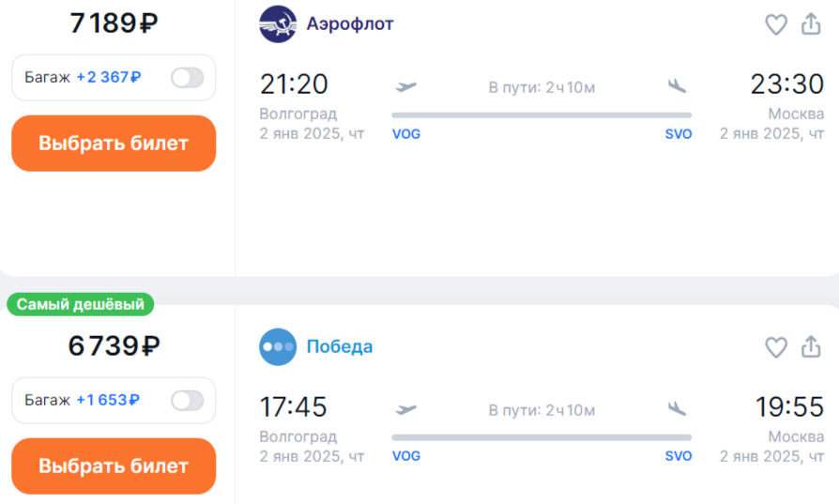Add Aeroflot flight to favorites (heart)
839x504 pixels.
pyautogui.click(x=776, y=25)
